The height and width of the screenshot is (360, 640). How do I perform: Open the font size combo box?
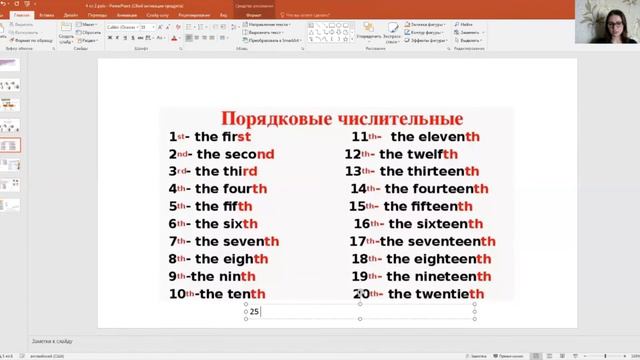147,27
